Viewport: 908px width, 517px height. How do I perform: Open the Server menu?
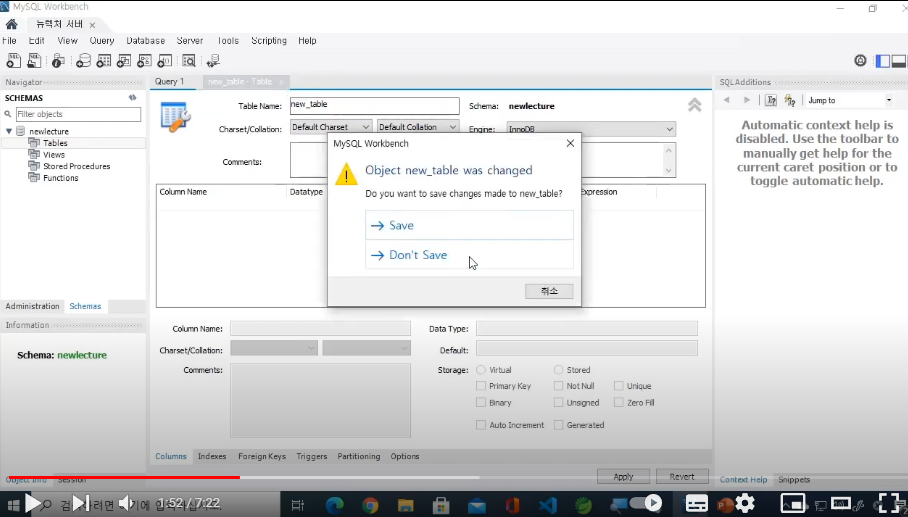point(189,41)
